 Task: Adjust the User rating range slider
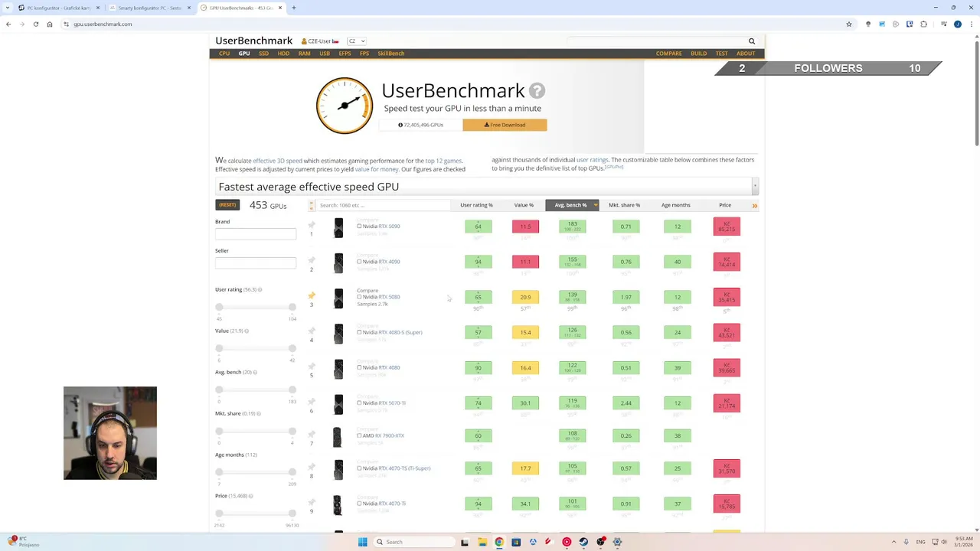pyautogui.click(x=256, y=307)
